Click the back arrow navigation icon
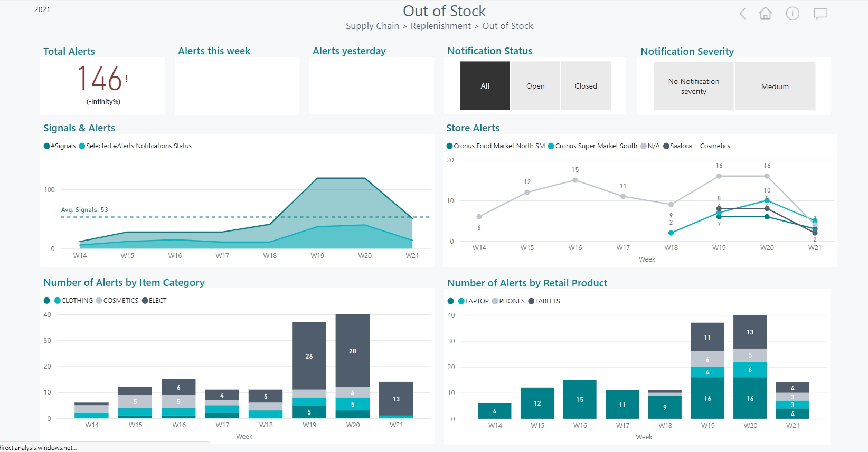 (x=742, y=14)
